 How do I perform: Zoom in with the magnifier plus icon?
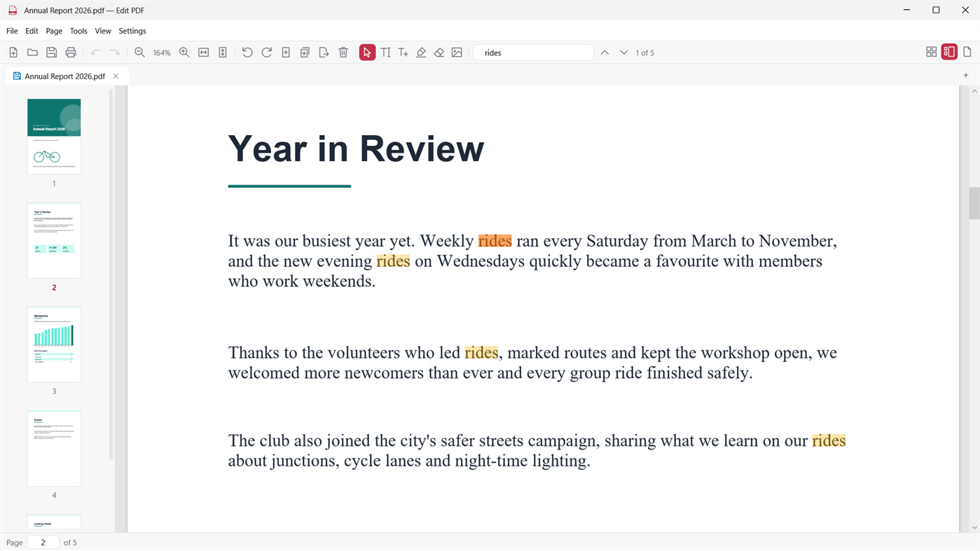tap(184, 53)
